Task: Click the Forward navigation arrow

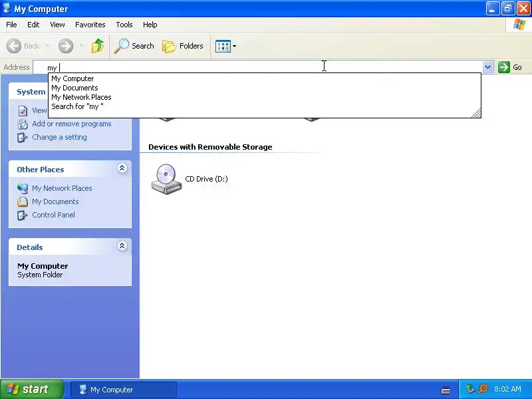Action: [x=66, y=46]
